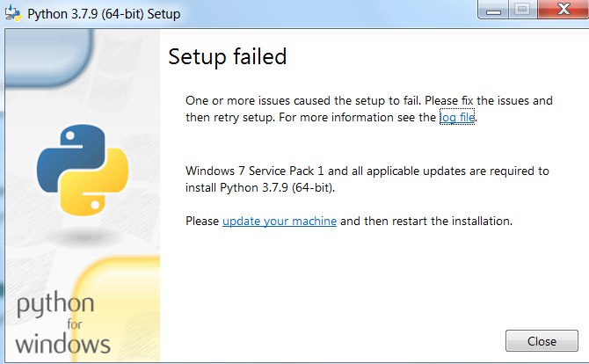Click the installer icon in the title bar

[x=13, y=13]
